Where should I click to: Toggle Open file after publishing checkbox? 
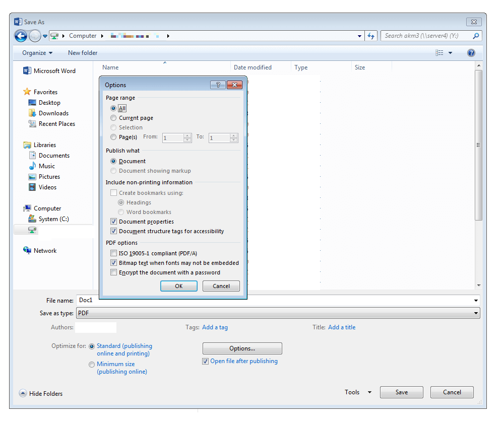tap(205, 361)
